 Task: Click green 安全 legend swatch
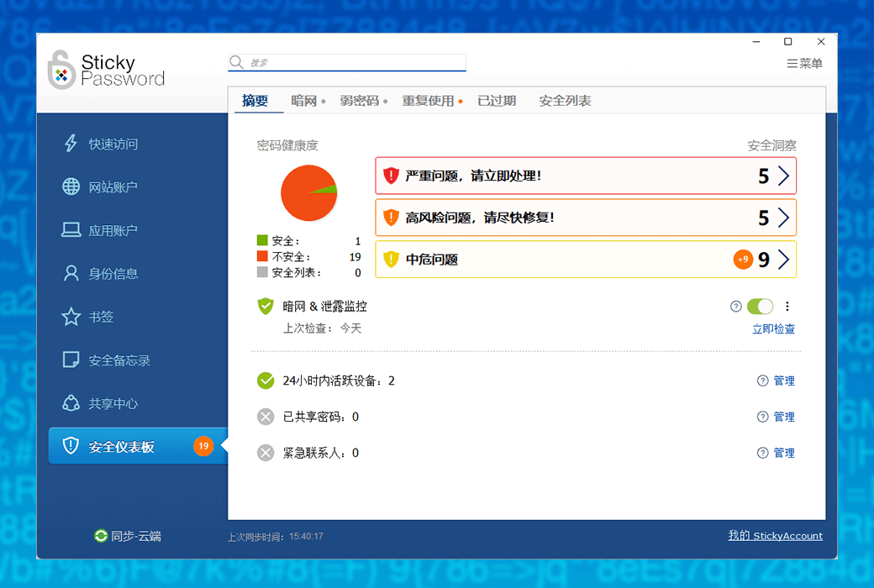pos(262,240)
